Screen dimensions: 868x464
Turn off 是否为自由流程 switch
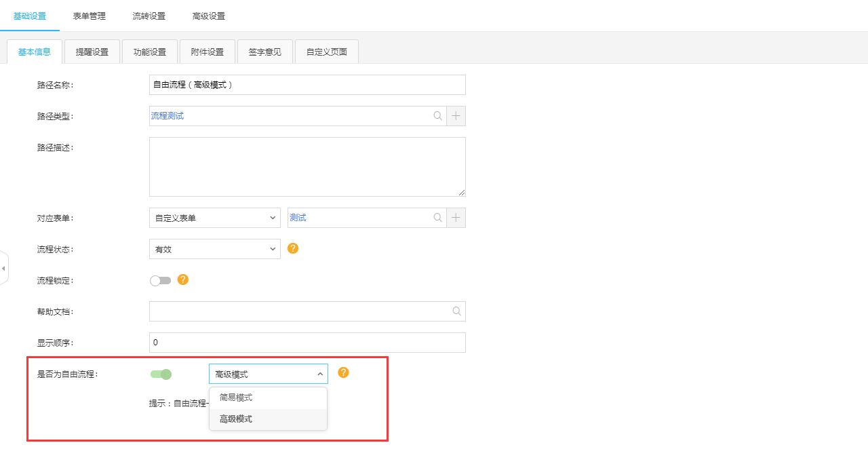coord(161,374)
